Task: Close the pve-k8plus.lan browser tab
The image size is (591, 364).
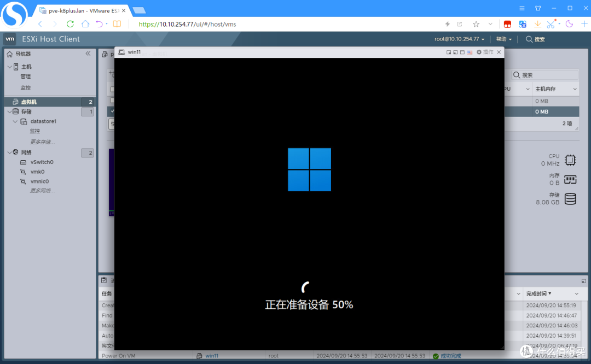Action: (x=124, y=10)
